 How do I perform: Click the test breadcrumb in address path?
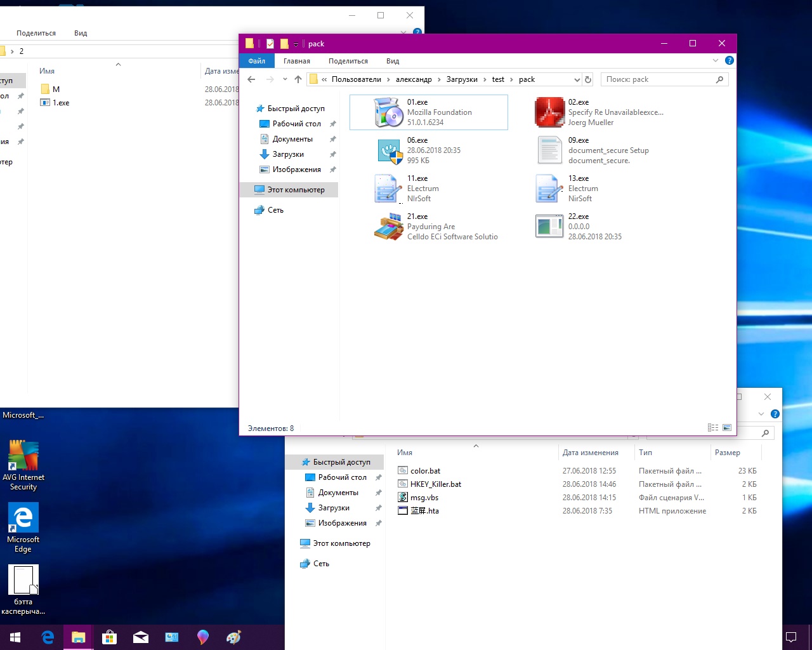(x=498, y=79)
